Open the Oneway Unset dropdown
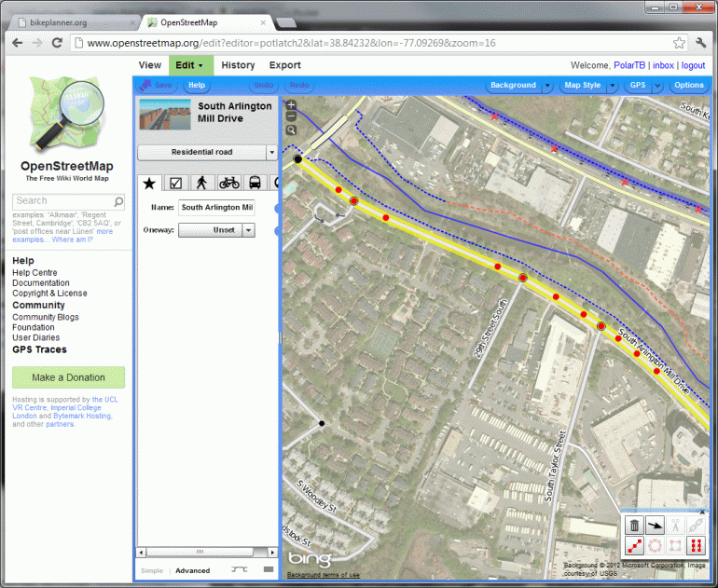This screenshot has width=718, height=588. (x=216, y=230)
